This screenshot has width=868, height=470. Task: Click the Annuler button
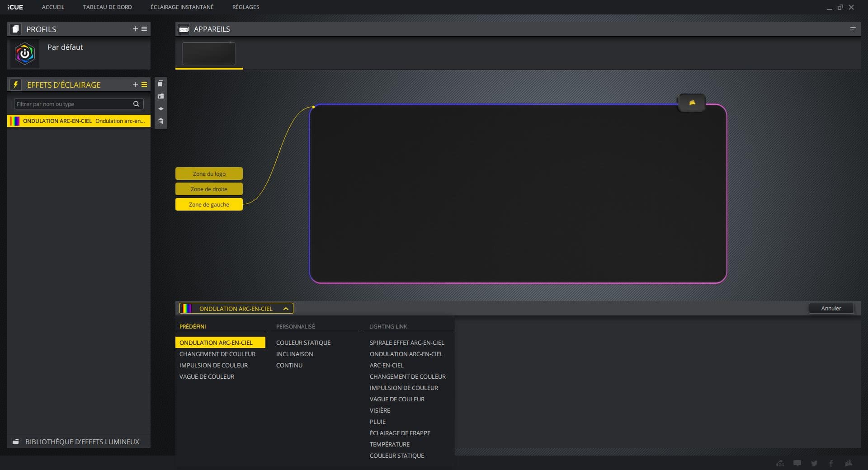tap(831, 308)
